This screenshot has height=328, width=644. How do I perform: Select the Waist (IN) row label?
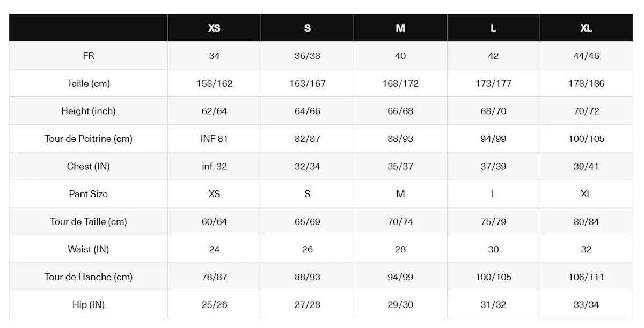pyautogui.click(x=89, y=249)
